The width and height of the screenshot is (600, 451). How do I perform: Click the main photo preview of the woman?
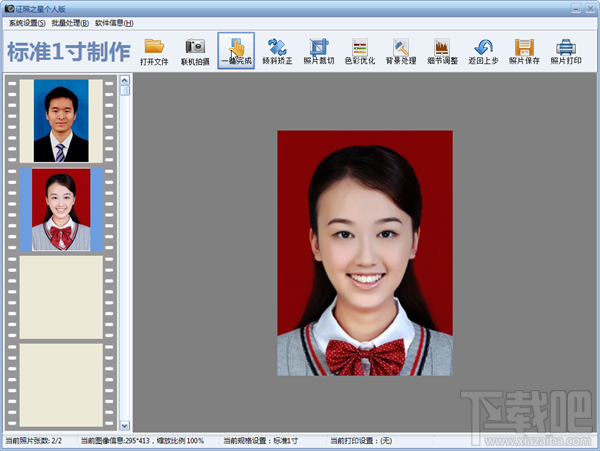[364, 253]
